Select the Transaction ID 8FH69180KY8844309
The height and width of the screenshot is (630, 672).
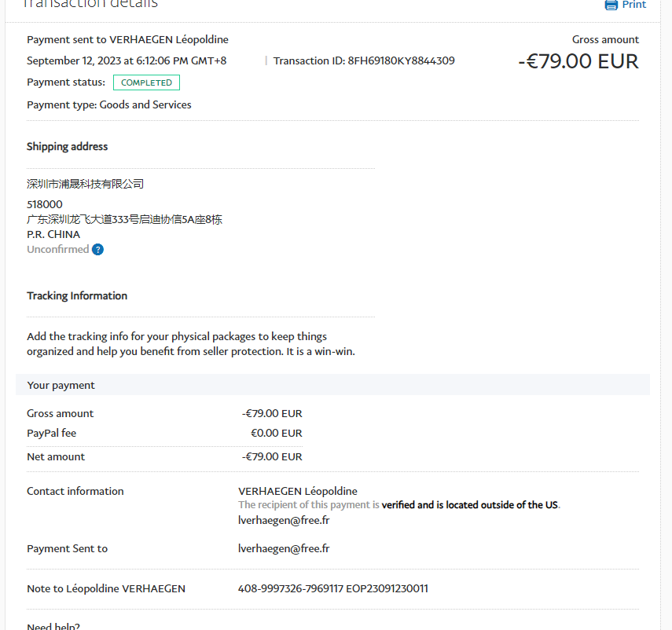(401, 60)
